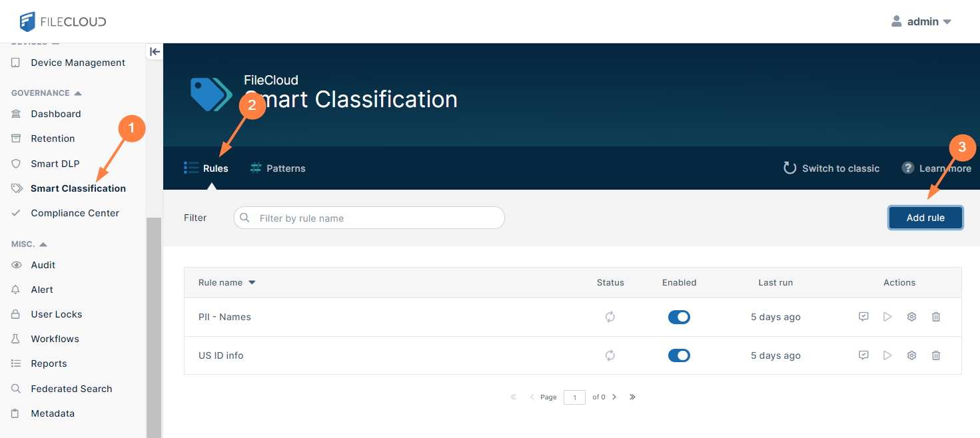Viewport: 980px width, 438px height.
Task: Focus the Filter by rule name field
Action: 376,218
